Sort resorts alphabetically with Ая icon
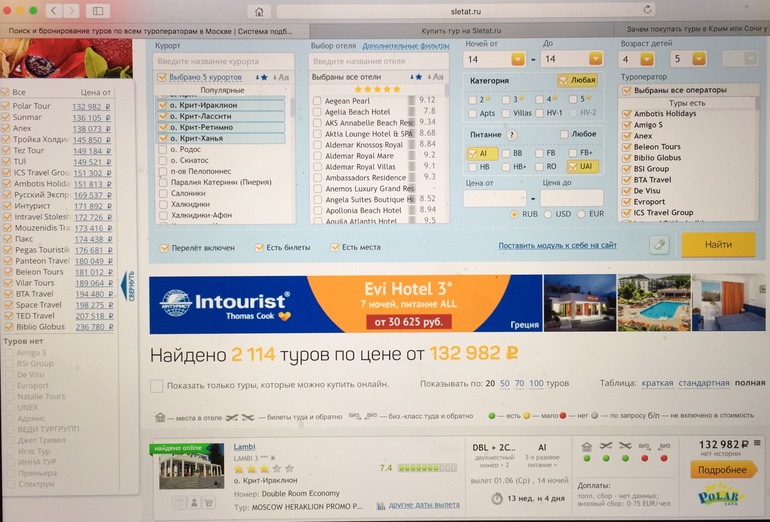The height and width of the screenshot is (522, 770). (x=282, y=77)
